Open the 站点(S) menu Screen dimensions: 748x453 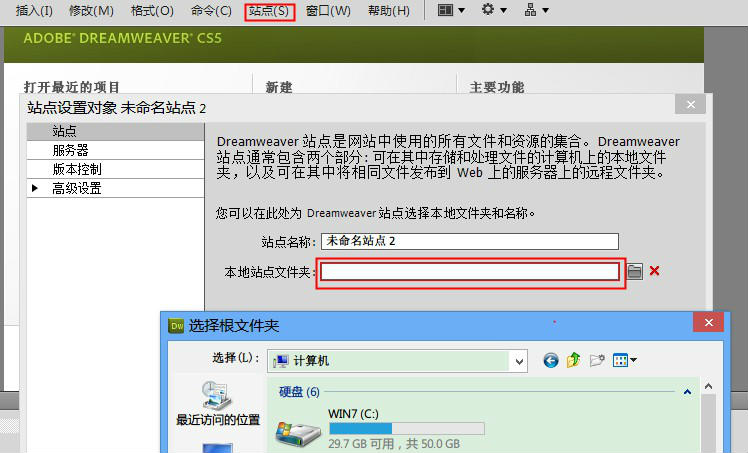tap(270, 11)
